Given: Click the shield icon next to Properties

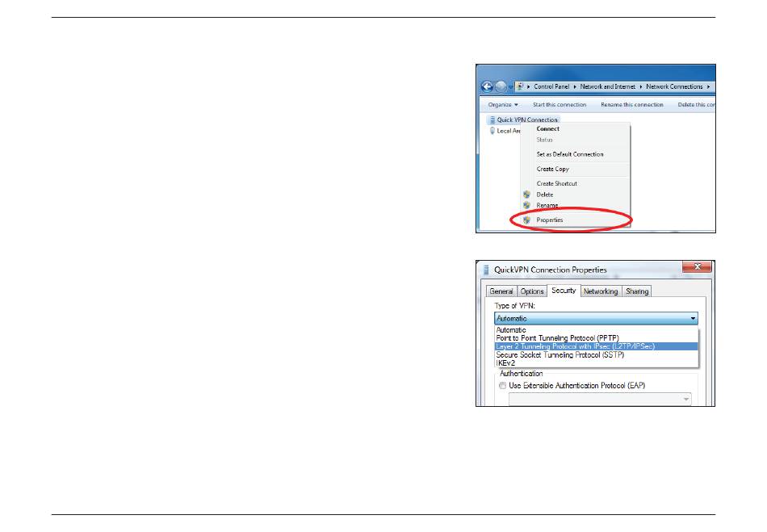Looking at the screenshot, I should tap(526, 220).
